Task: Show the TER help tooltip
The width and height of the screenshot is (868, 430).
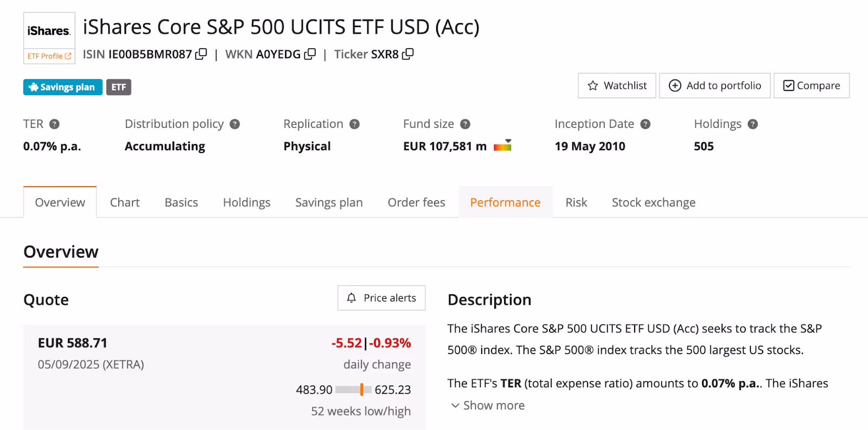Action: click(54, 124)
